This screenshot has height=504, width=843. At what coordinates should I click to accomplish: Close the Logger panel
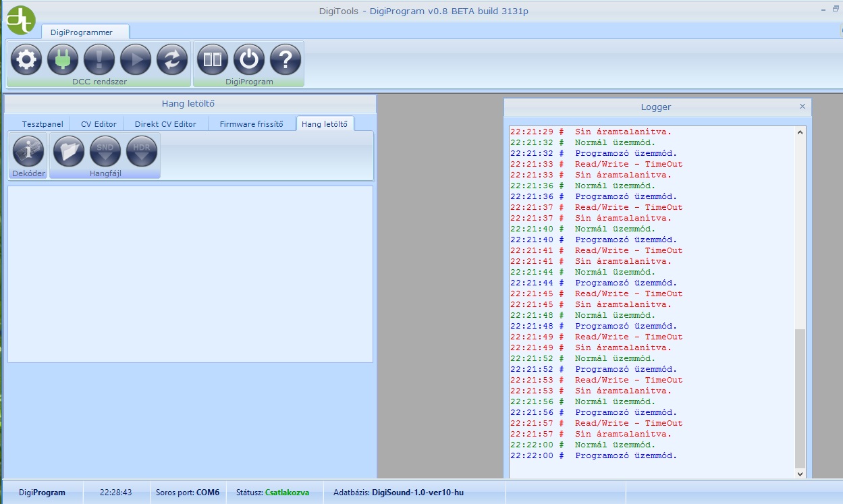[x=802, y=107]
